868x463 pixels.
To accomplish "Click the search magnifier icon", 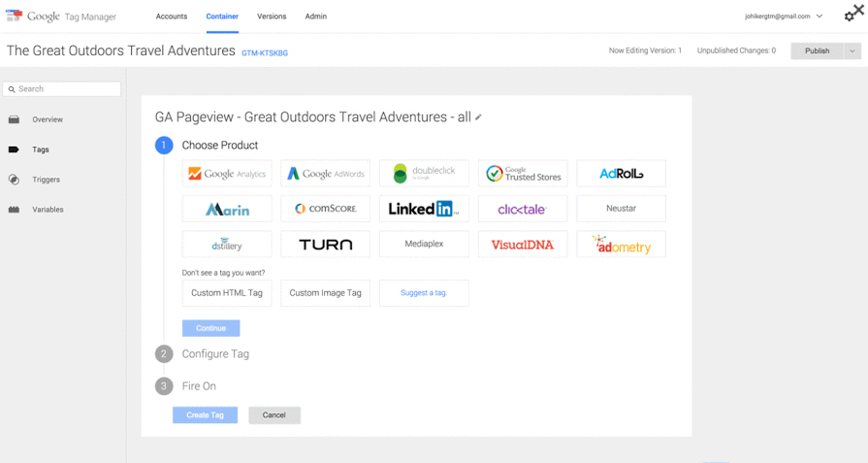I will pyautogui.click(x=12, y=89).
